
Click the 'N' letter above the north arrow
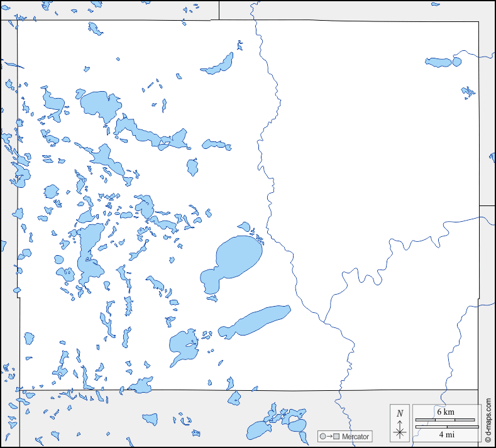point(400,413)
